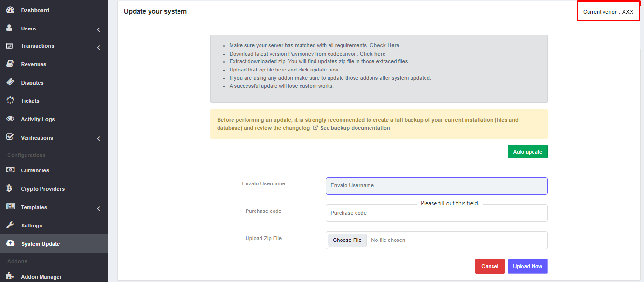644x282 pixels.
Task: Click the Revenues book icon
Action: click(10, 64)
